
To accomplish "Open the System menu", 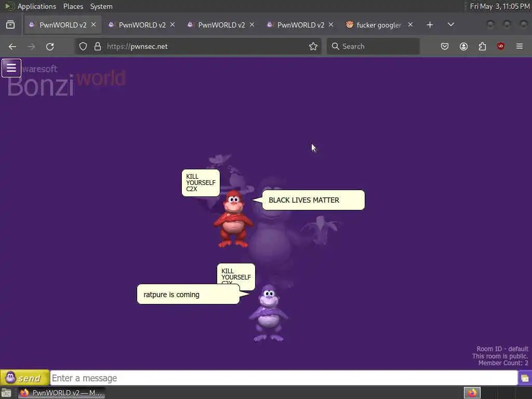I will point(101,6).
